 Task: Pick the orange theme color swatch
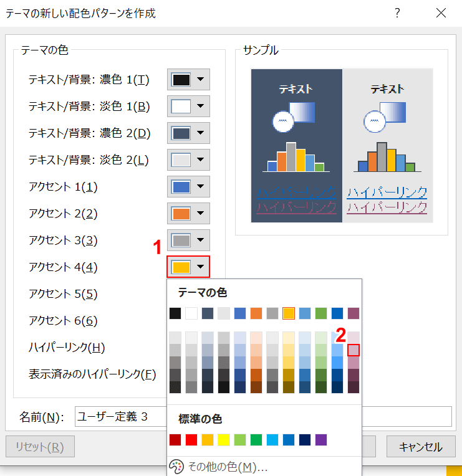pos(256,313)
